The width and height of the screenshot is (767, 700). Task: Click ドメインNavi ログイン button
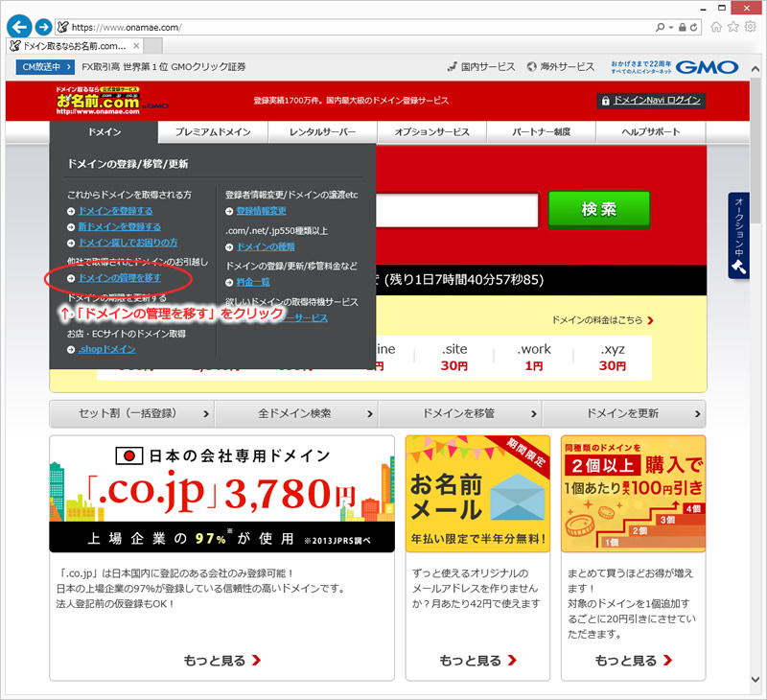pyautogui.click(x=651, y=101)
